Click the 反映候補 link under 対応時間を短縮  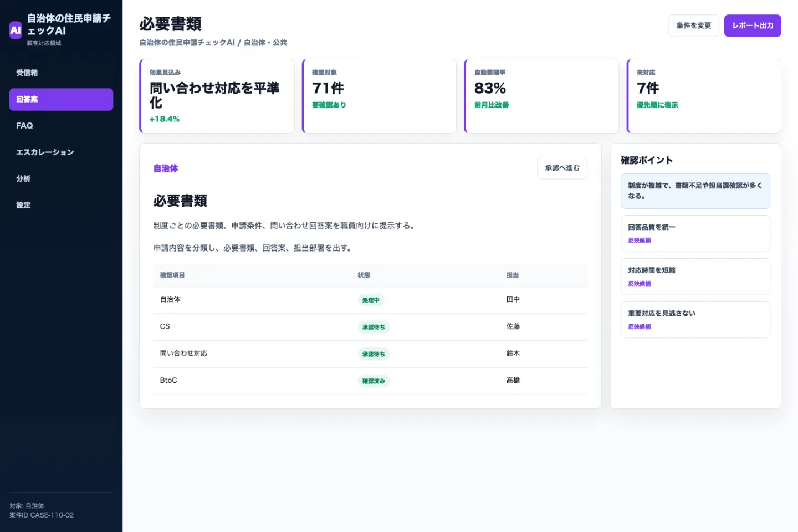coord(640,284)
